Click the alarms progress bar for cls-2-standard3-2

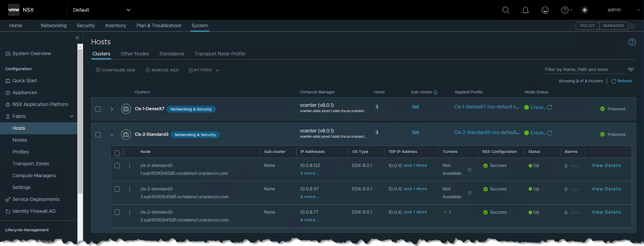pyautogui.click(x=575, y=212)
